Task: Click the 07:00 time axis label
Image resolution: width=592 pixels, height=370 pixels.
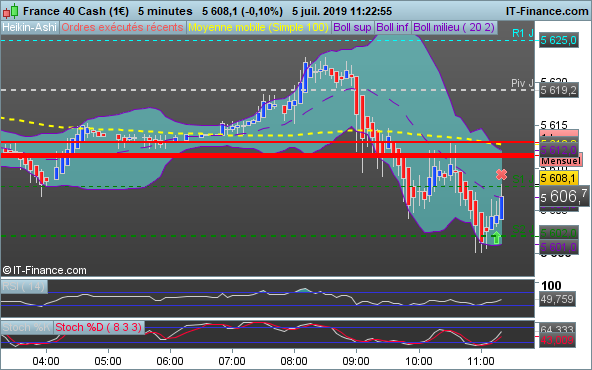Action: 232,361
